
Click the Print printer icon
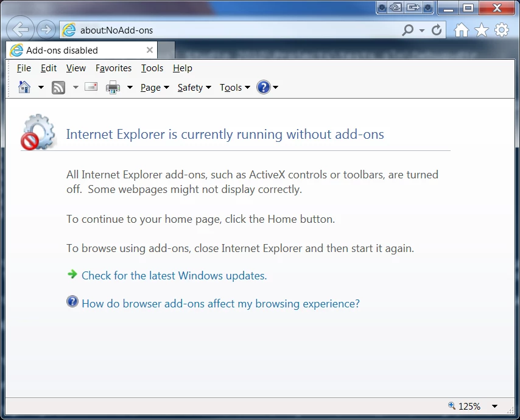coord(113,88)
